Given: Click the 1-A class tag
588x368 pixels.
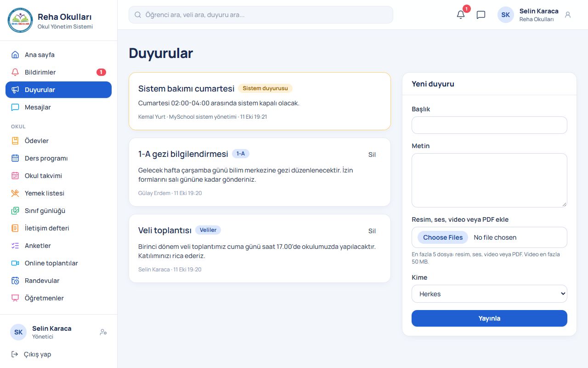Looking at the screenshot, I should coord(241,154).
